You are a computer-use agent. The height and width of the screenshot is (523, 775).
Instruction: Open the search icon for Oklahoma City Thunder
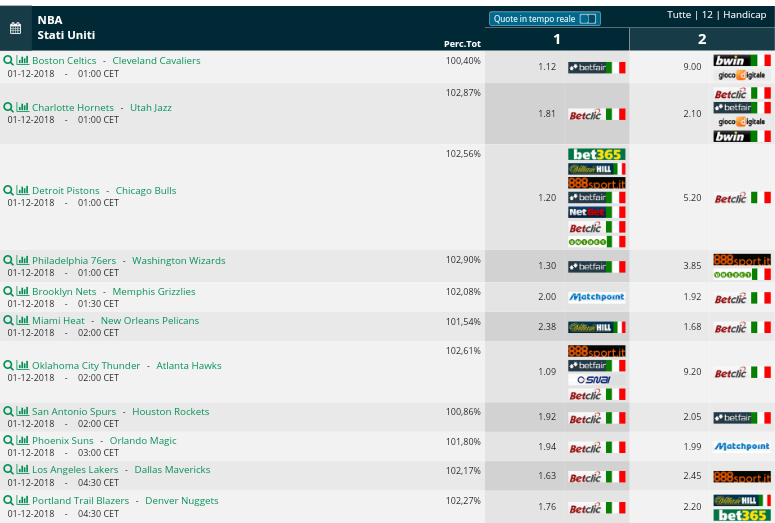point(8,365)
